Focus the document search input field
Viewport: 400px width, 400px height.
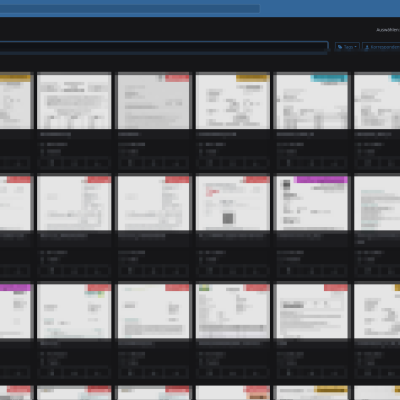[x=163, y=47]
